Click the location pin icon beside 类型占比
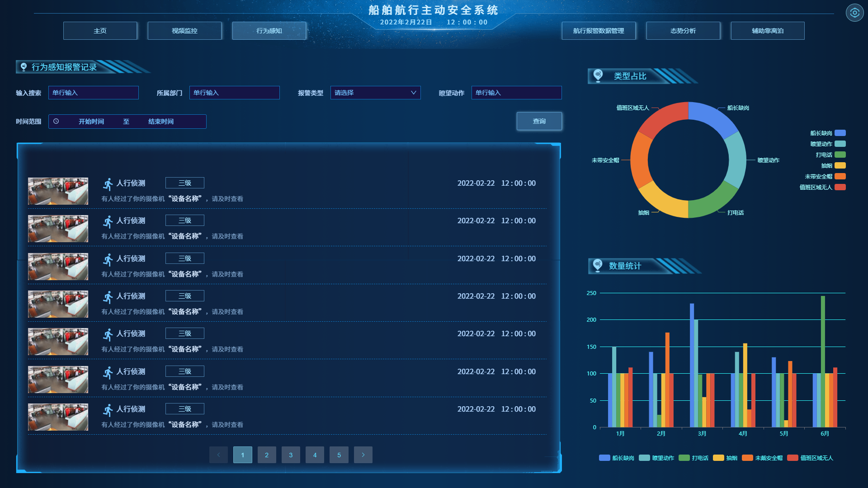The width and height of the screenshot is (868, 488). click(598, 75)
